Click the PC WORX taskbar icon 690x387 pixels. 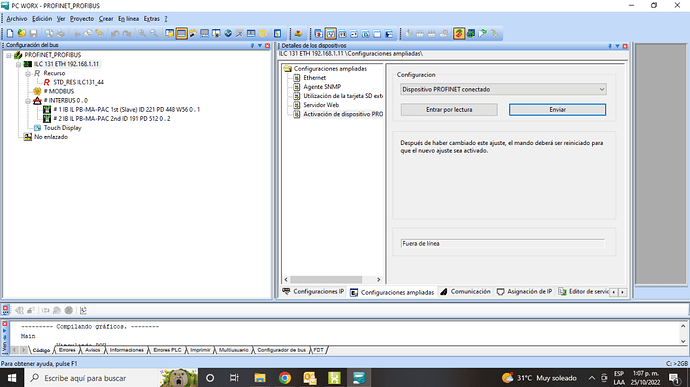(359, 378)
